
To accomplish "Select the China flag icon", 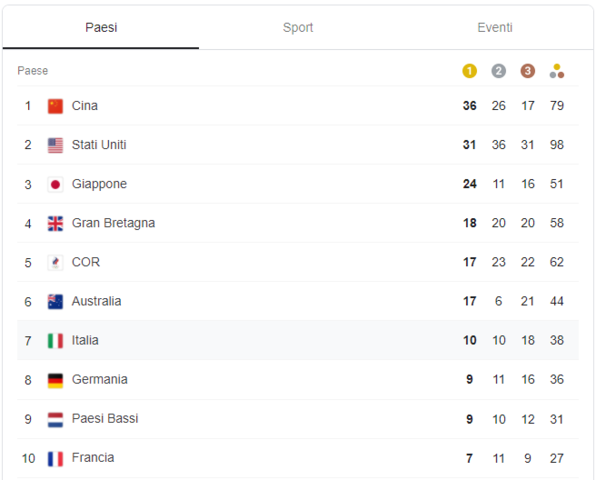I will [55, 106].
